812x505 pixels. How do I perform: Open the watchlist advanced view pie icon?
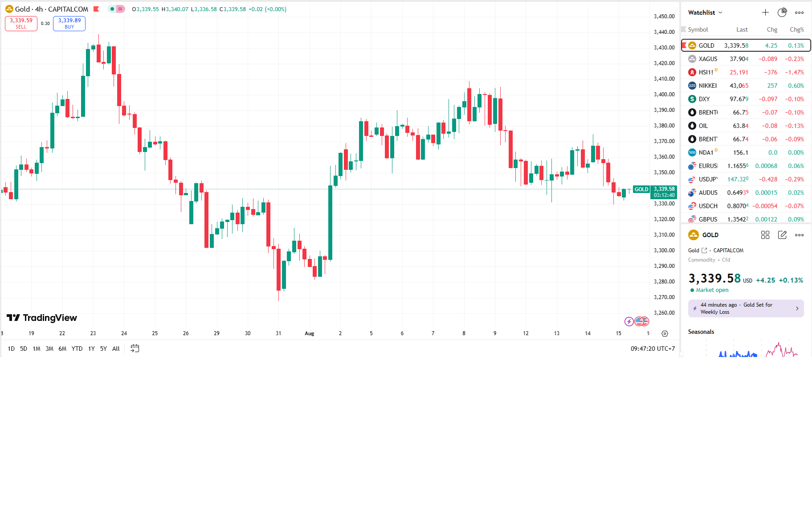click(782, 12)
